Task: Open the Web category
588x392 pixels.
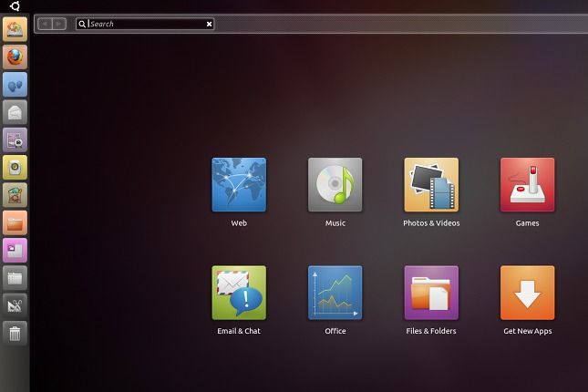Action: (239, 185)
